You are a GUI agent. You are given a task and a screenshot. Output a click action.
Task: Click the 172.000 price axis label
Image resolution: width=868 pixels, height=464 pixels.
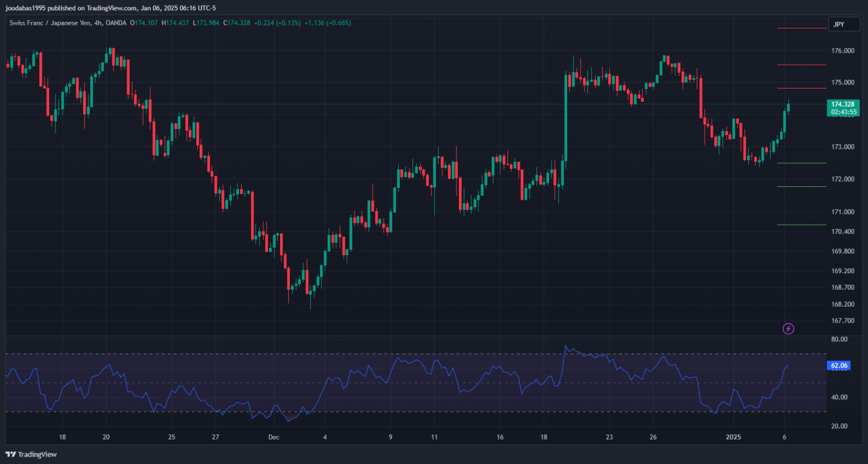pyautogui.click(x=843, y=179)
